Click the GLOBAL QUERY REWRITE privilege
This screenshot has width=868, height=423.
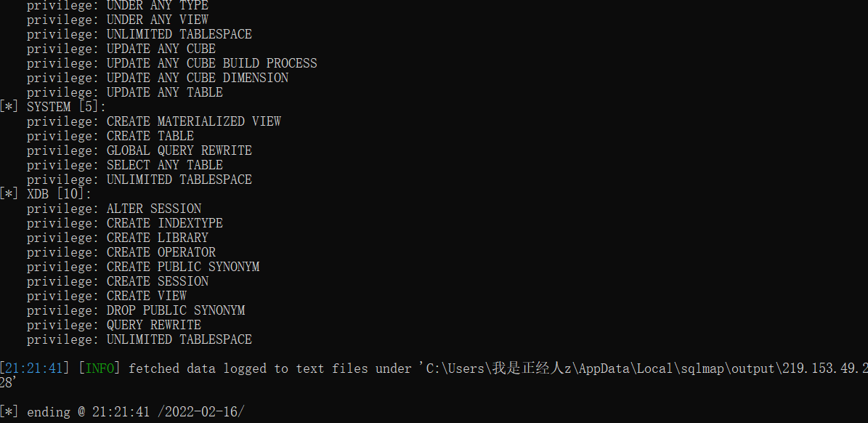179,150
